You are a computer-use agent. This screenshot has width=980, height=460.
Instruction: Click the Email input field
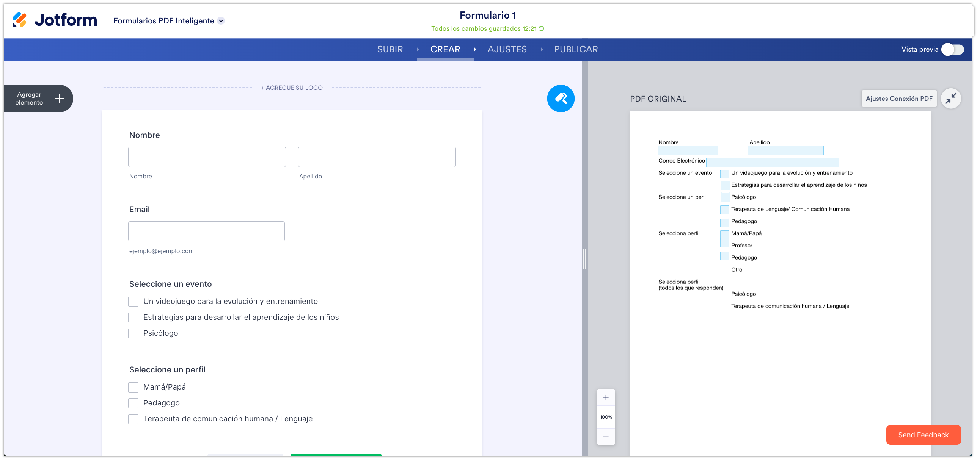point(206,231)
